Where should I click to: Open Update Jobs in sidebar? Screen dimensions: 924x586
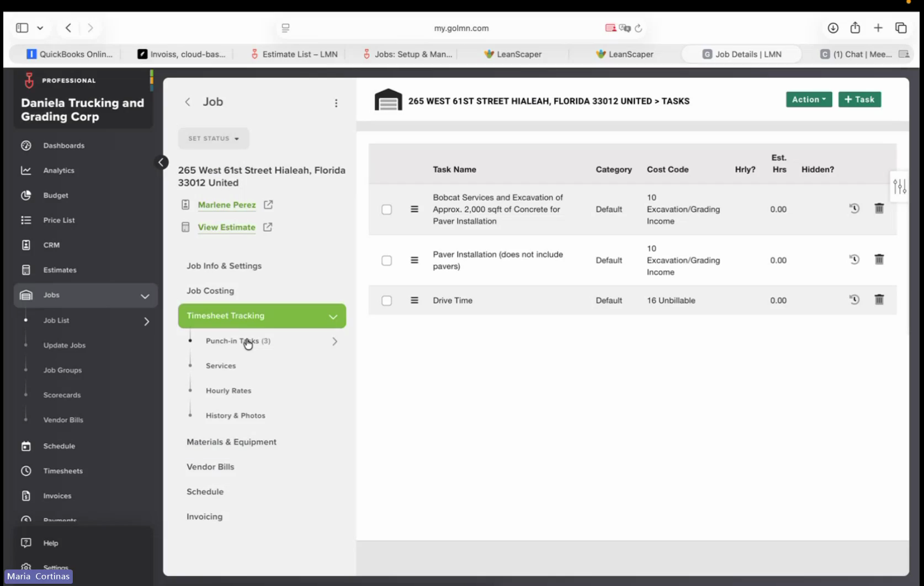[x=65, y=345]
